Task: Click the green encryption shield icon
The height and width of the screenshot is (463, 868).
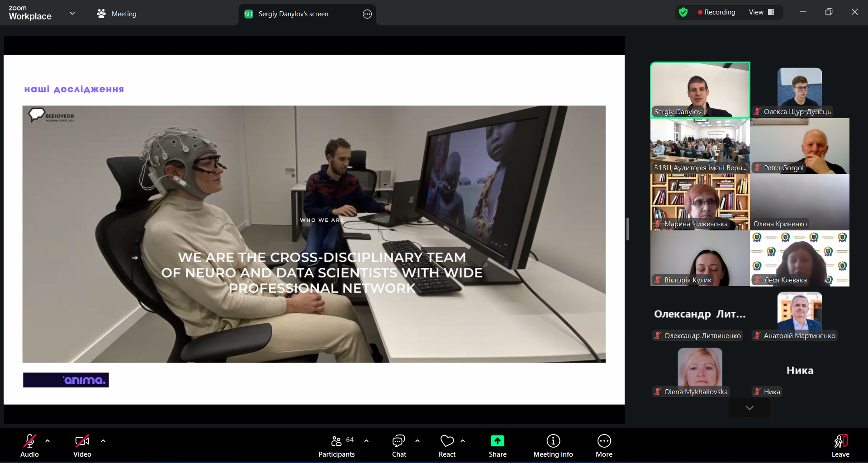Action: tap(683, 12)
